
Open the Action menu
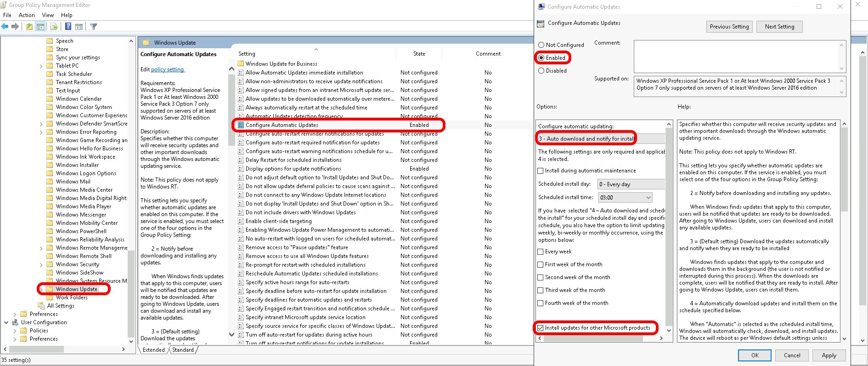(x=27, y=15)
